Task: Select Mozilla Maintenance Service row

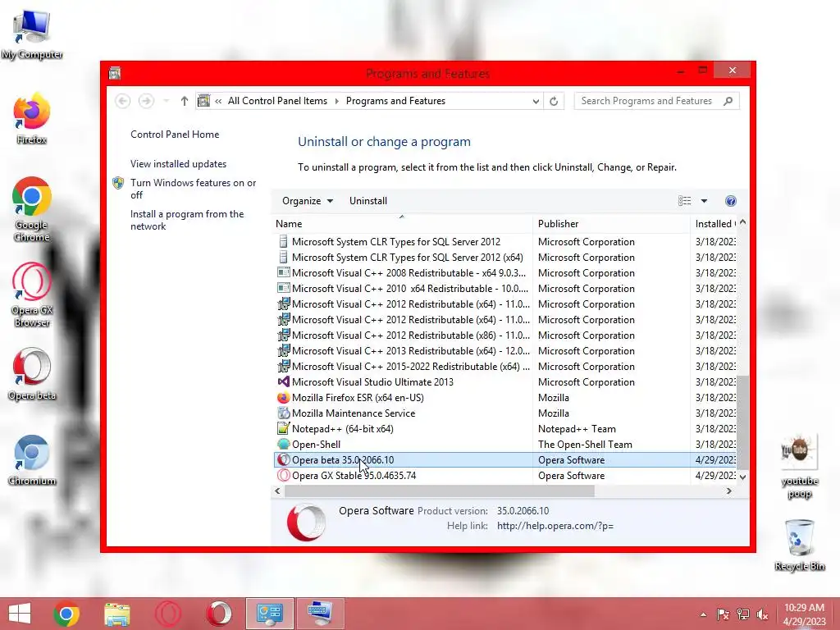Action: click(x=505, y=413)
